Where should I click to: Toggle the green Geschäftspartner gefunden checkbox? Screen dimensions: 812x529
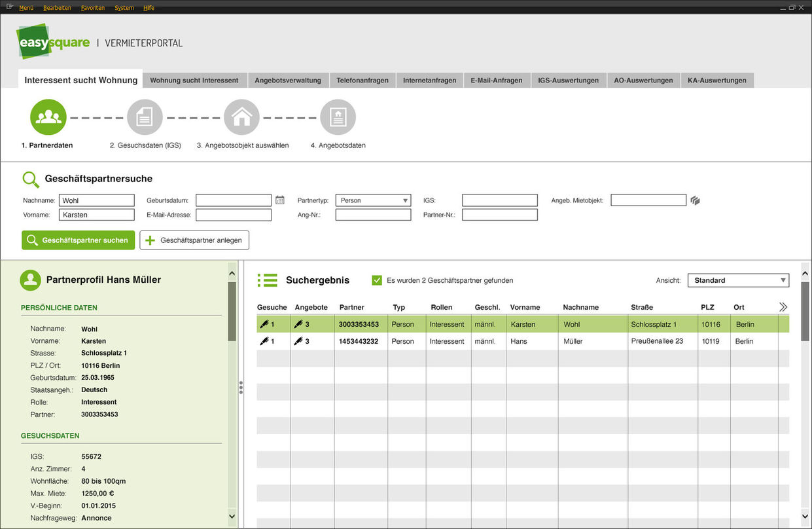(x=377, y=280)
